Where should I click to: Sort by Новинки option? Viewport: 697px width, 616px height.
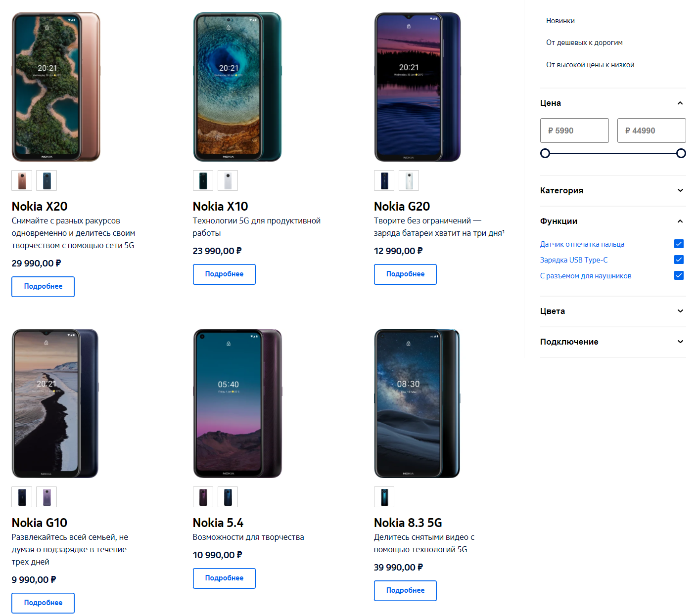tap(560, 21)
